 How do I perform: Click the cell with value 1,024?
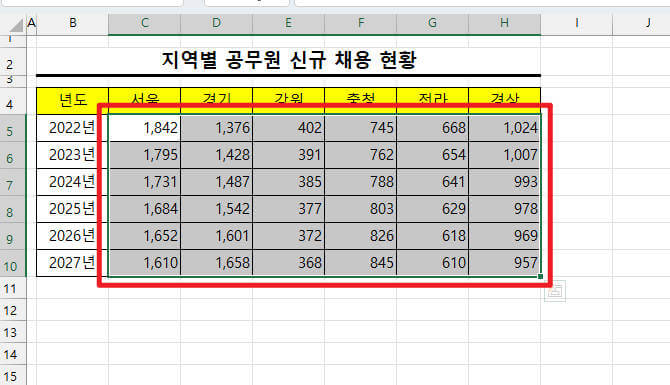point(505,128)
